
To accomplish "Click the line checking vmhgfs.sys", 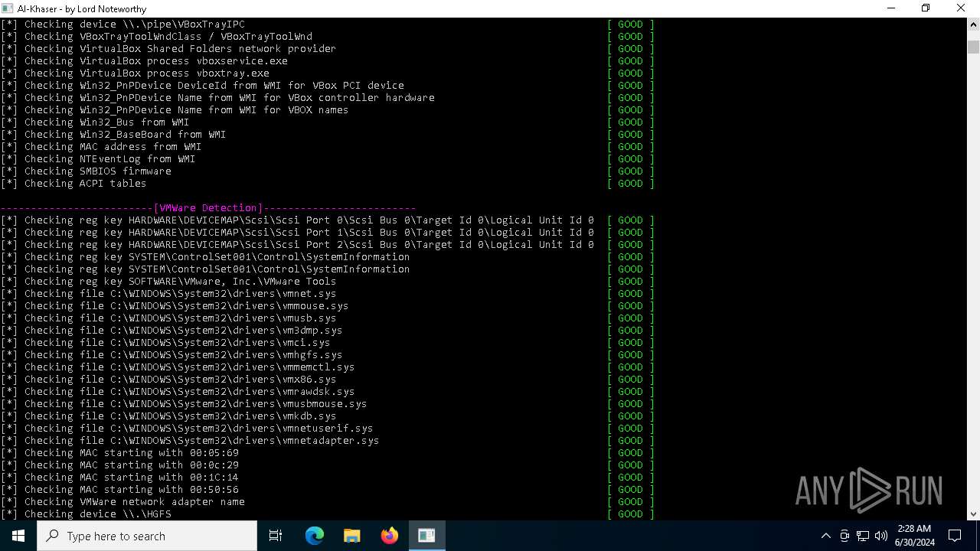I will point(171,355).
